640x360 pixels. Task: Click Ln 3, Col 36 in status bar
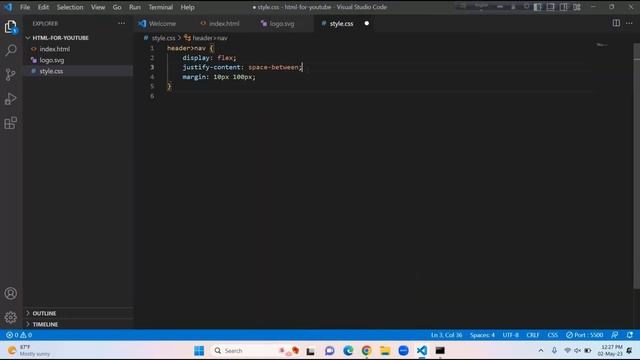click(447, 335)
